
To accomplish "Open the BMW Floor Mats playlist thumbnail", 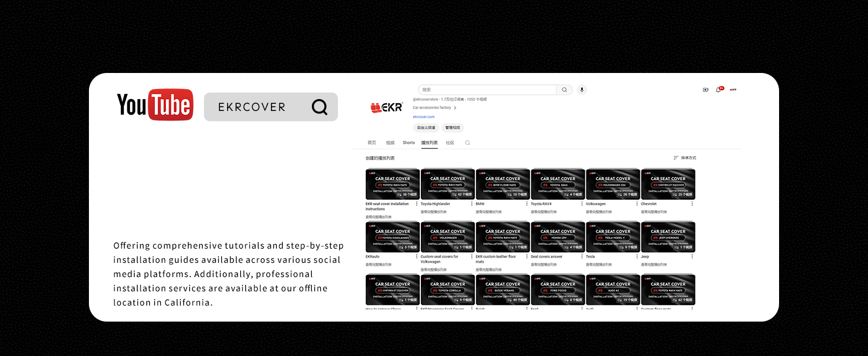I will point(503,184).
